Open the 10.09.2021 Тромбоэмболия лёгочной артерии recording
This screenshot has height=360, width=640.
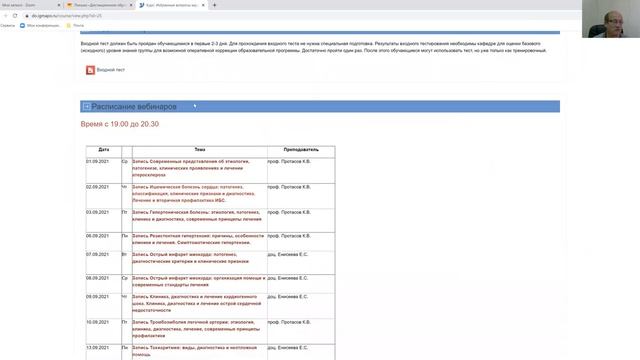pos(196,329)
